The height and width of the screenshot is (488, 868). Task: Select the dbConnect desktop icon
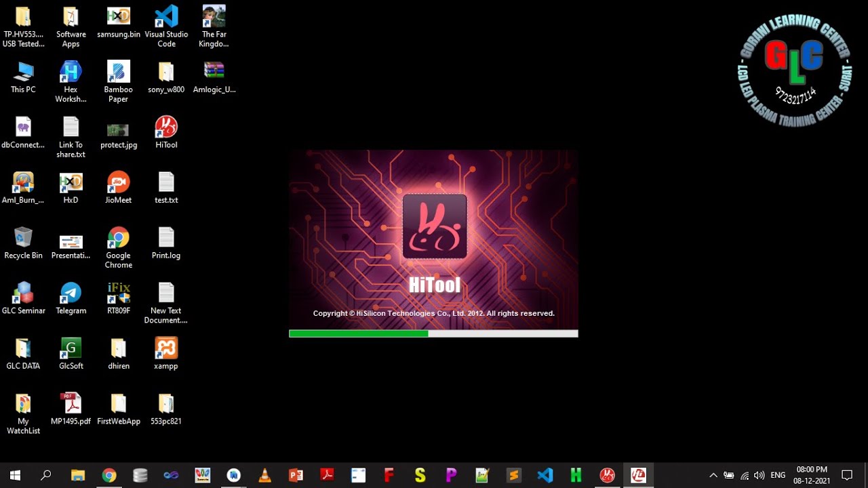23,132
